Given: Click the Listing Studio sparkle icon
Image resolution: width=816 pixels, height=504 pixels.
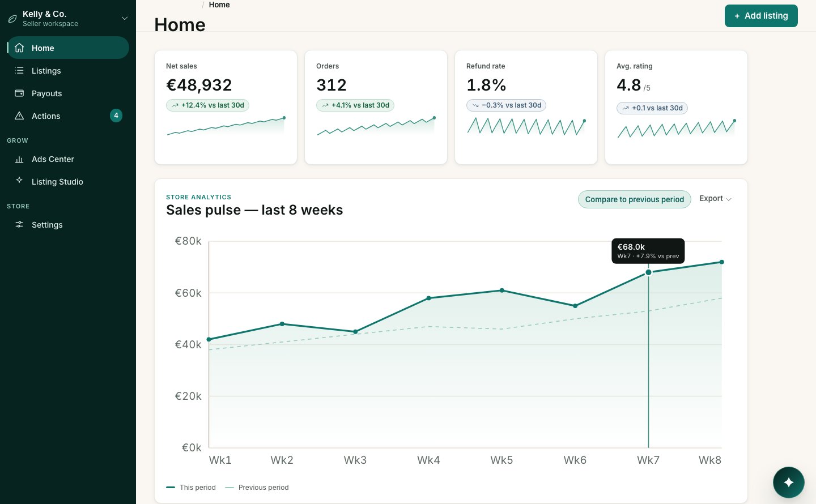Looking at the screenshot, I should [x=19, y=180].
